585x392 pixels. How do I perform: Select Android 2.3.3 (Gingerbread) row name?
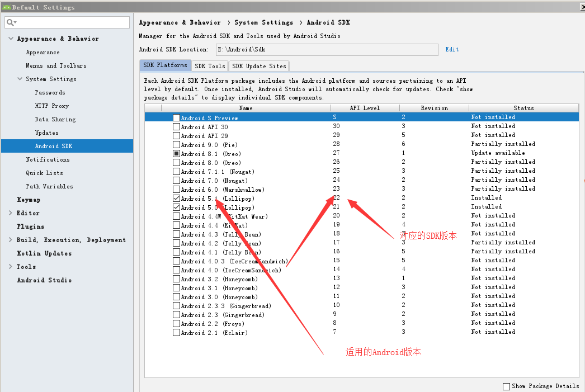(226, 306)
